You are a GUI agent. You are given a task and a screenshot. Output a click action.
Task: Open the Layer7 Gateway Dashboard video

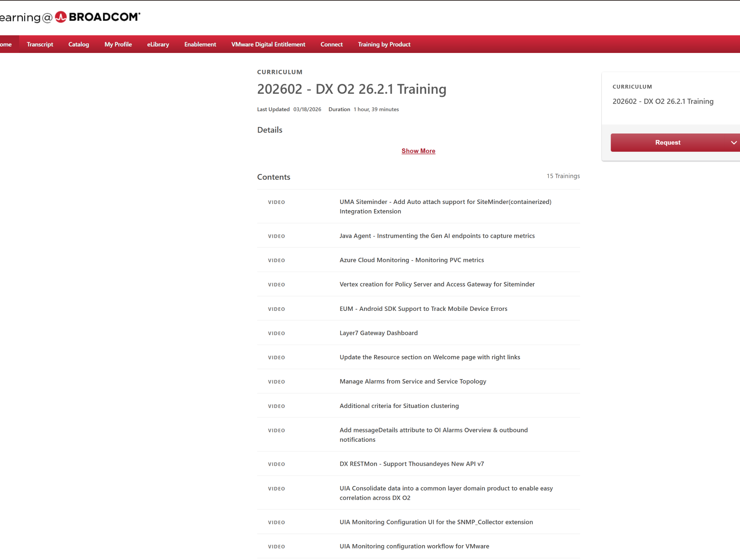coord(379,333)
